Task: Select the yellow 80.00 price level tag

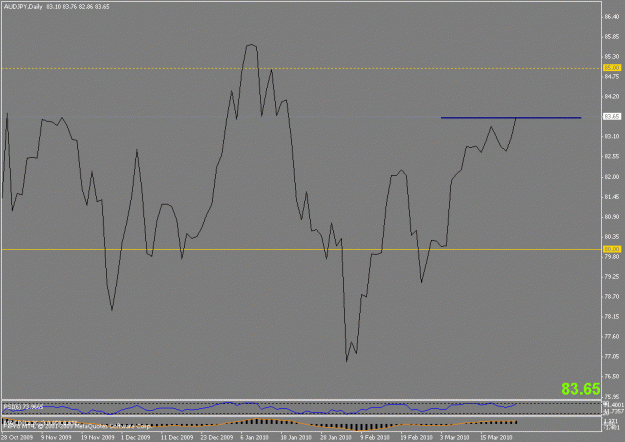Action: tap(612, 249)
